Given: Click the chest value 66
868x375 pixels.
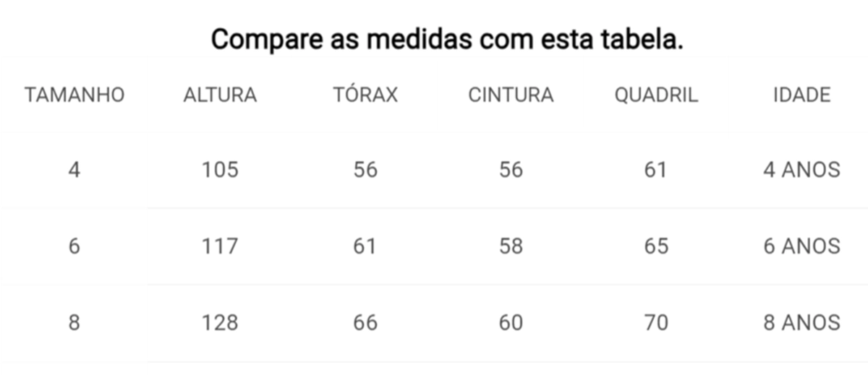Looking at the screenshot, I should pyautogui.click(x=365, y=322).
